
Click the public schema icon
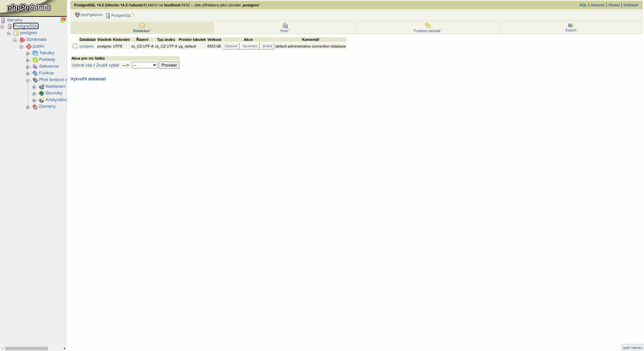pyautogui.click(x=29, y=47)
